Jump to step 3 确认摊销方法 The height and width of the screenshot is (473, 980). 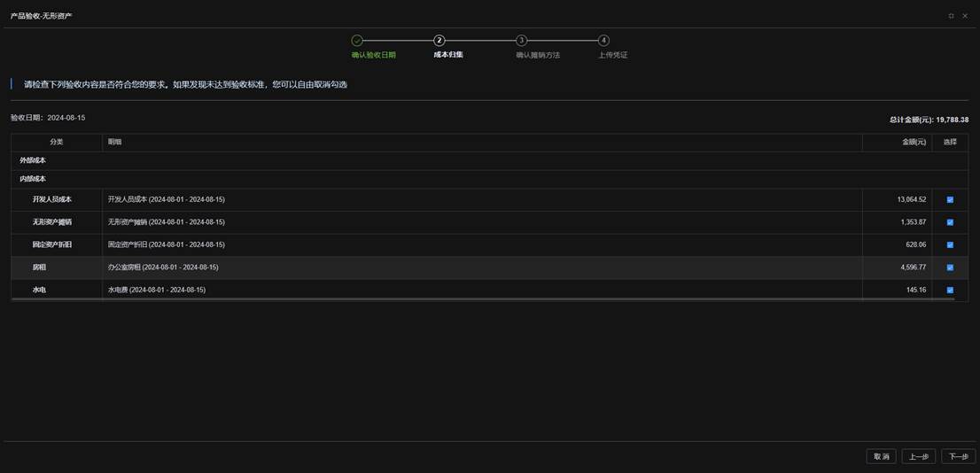(521, 41)
